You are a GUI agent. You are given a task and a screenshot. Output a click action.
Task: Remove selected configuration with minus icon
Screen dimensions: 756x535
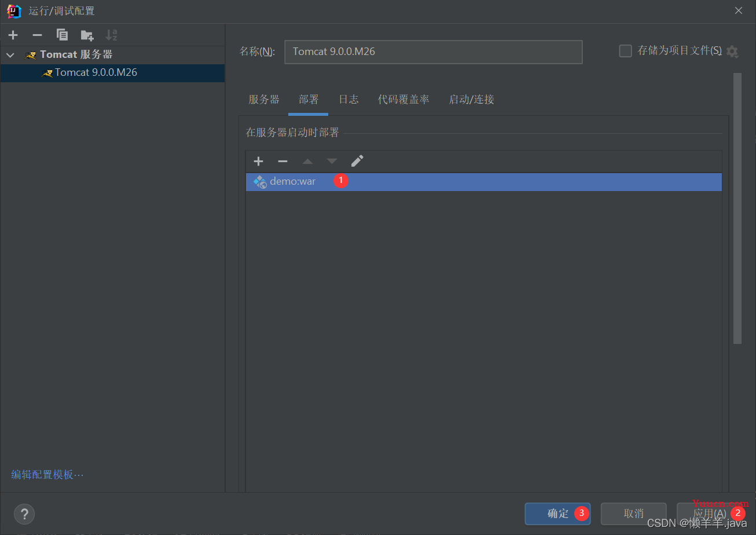(37, 35)
